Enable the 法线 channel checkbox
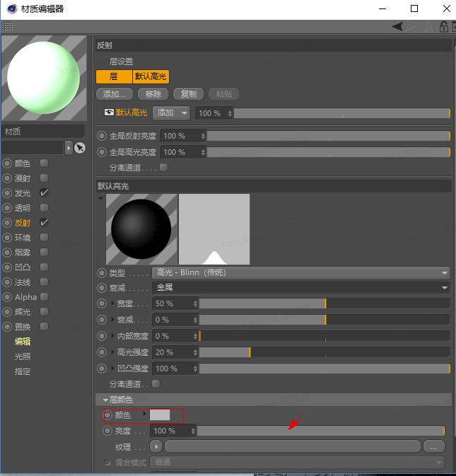Screen dimensions: 456x476 tap(44, 282)
